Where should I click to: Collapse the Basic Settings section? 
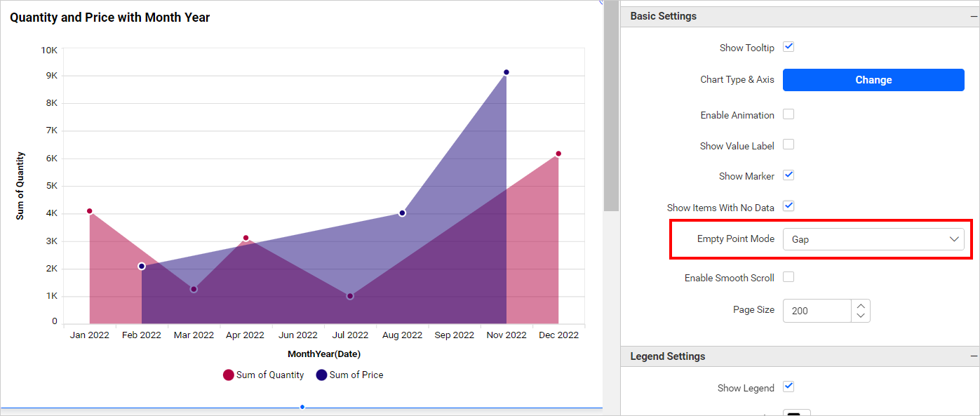pos(974,16)
